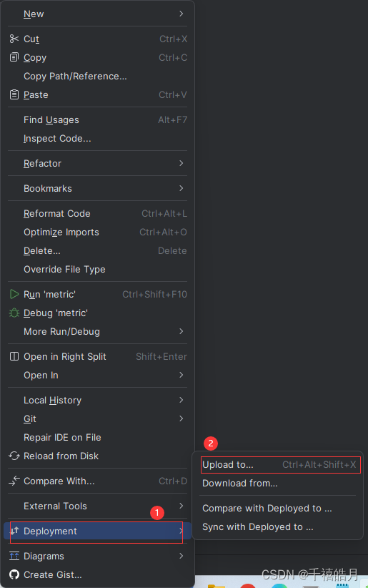The image size is (368, 588).
Task: Click the Diagrams icon
Action: point(14,556)
